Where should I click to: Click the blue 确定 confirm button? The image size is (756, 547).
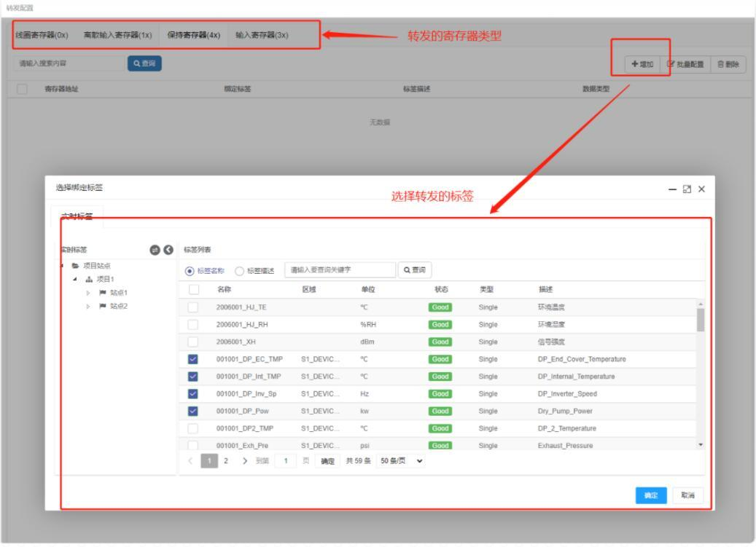coord(650,495)
